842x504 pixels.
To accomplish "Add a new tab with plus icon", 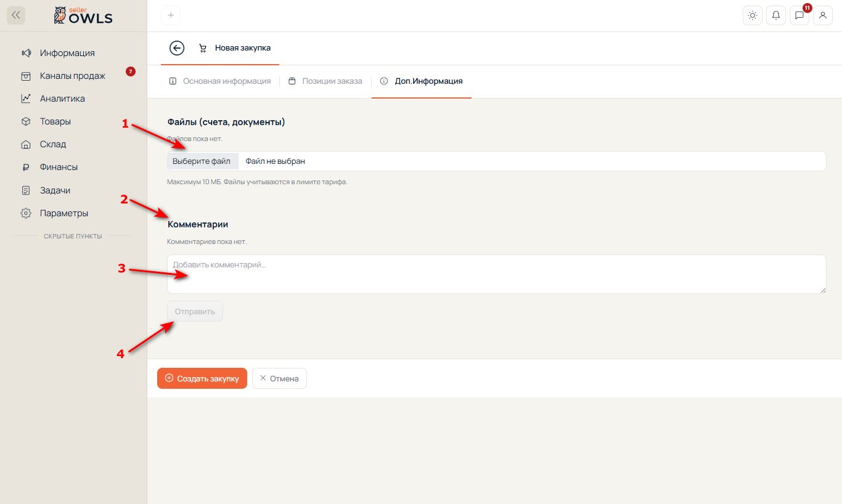I will [171, 15].
